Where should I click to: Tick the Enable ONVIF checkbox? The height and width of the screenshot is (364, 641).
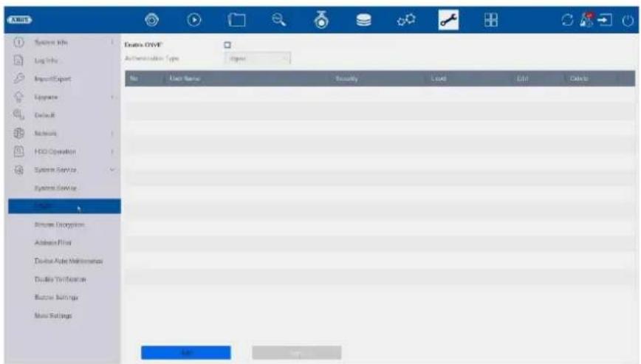click(227, 45)
